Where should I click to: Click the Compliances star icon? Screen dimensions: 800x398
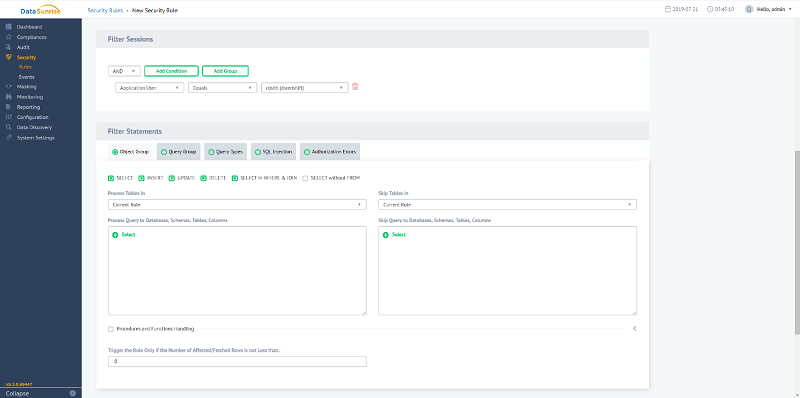(x=9, y=37)
